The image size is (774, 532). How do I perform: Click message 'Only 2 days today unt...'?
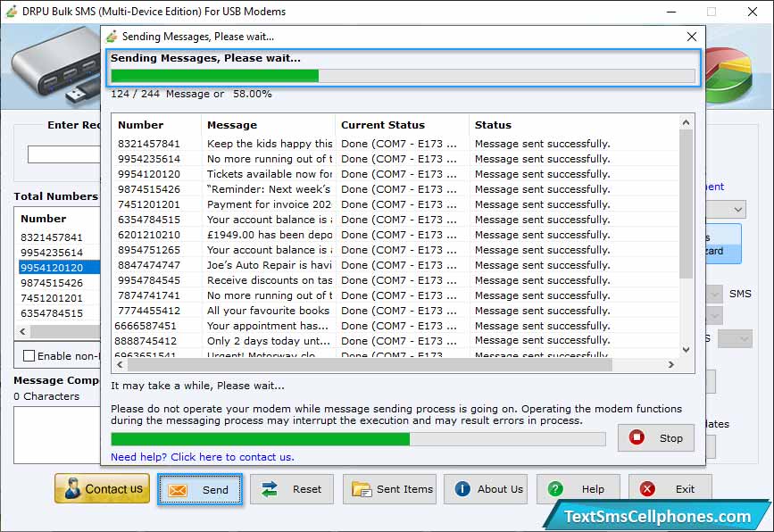point(269,340)
